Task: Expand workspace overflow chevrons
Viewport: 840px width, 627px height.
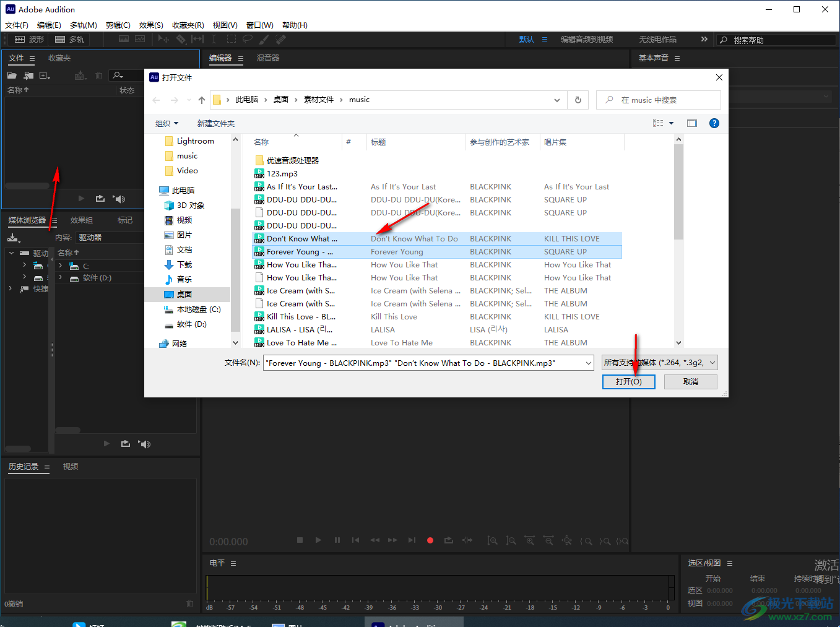Action: [x=704, y=39]
